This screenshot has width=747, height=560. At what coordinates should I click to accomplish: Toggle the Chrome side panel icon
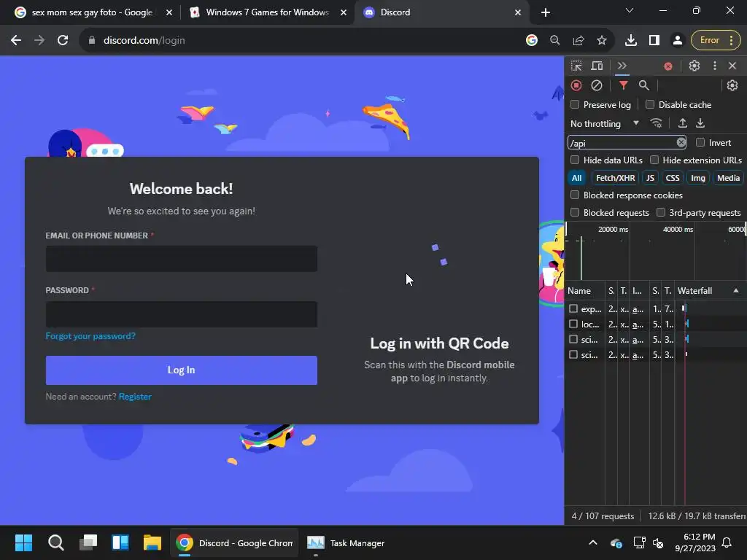pos(654,41)
